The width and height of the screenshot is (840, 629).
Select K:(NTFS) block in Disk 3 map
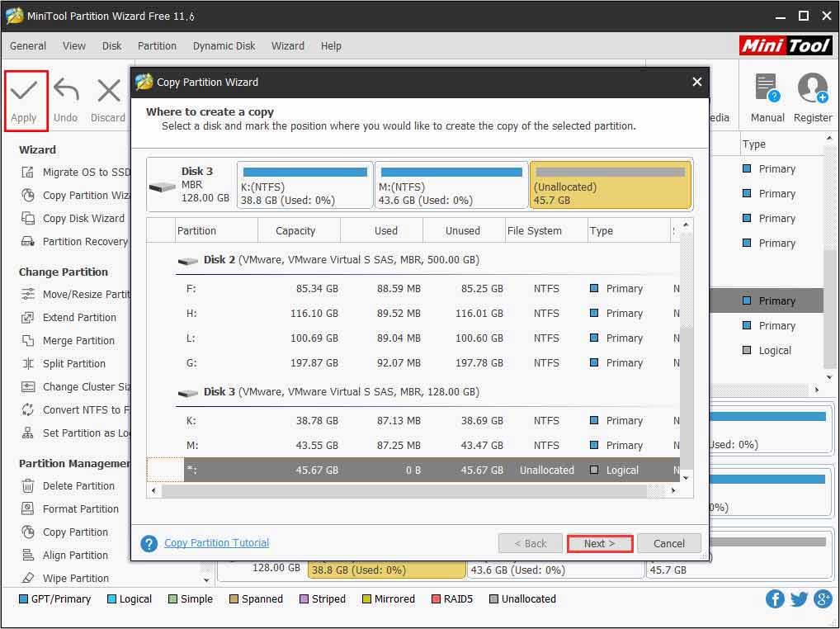[x=304, y=186]
